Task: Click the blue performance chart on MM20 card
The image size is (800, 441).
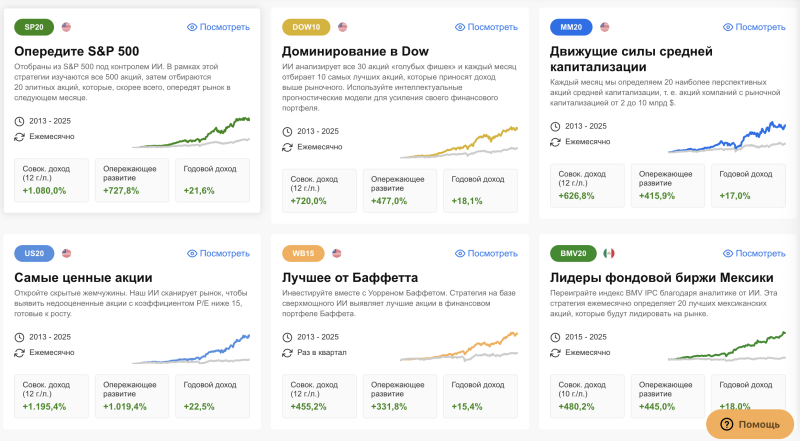Action: [727, 139]
